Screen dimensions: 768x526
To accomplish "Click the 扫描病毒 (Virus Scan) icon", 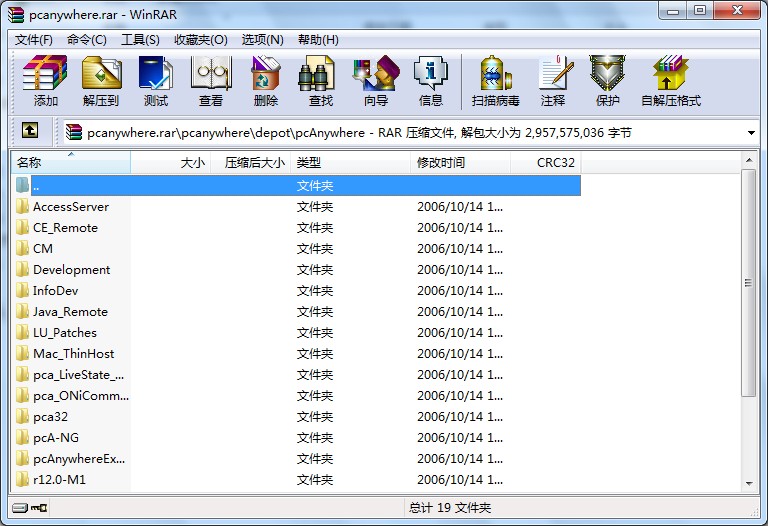I will 496,73.
